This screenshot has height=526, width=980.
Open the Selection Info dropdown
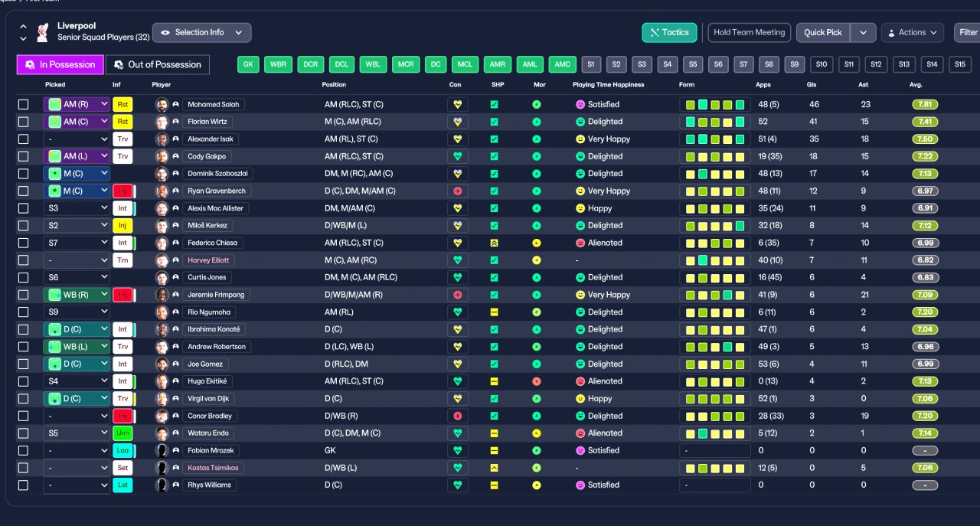(x=201, y=32)
